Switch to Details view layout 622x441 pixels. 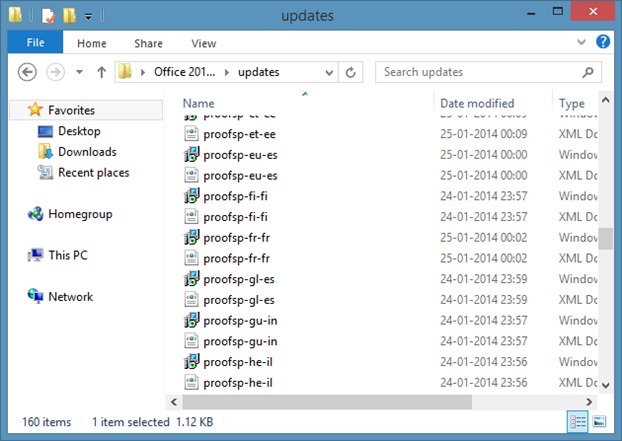[x=578, y=422]
